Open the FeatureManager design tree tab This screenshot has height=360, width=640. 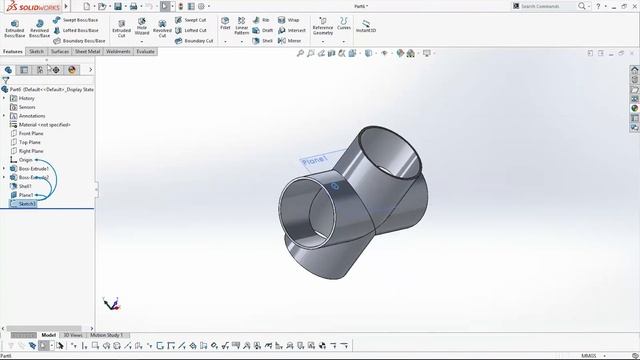click(8, 70)
